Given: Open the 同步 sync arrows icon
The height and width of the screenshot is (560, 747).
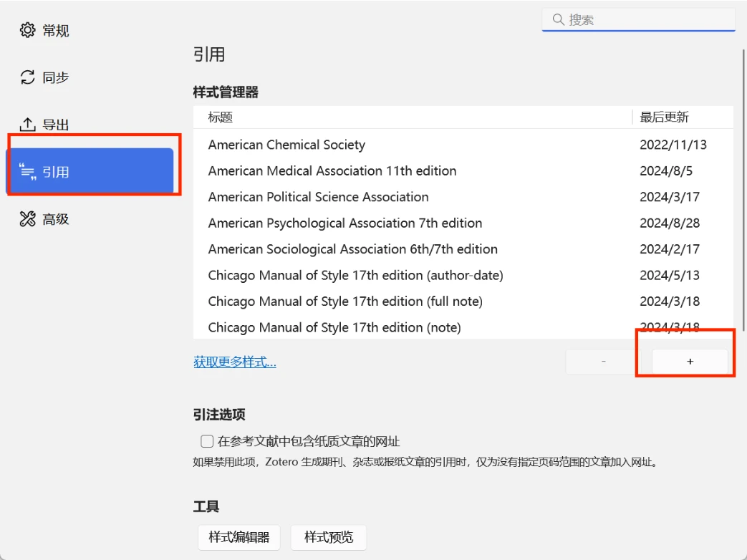Looking at the screenshot, I should (x=28, y=77).
